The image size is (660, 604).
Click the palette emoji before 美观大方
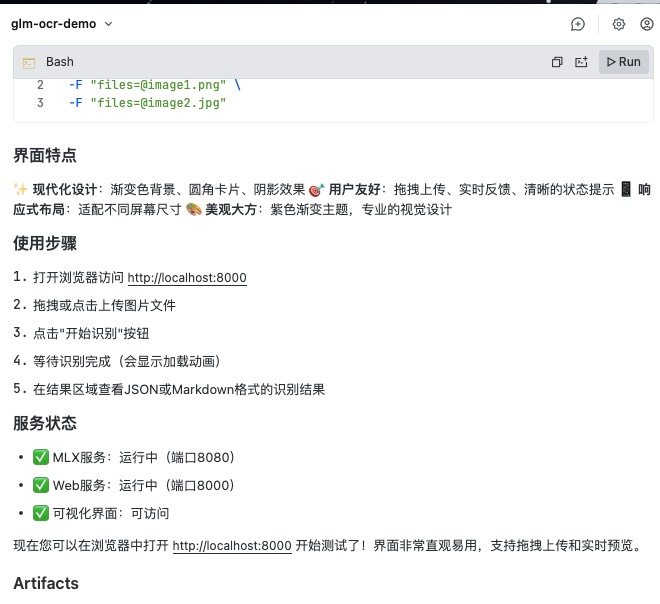coord(194,210)
